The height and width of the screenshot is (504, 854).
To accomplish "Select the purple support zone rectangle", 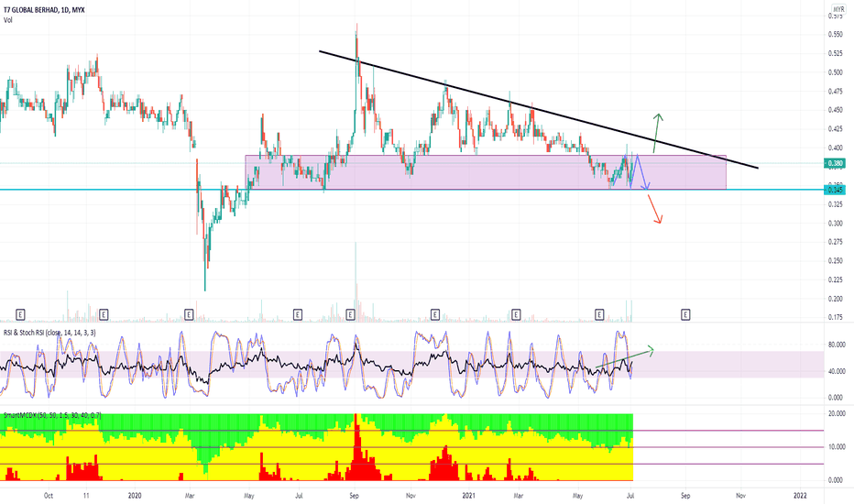I will [486, 172].
